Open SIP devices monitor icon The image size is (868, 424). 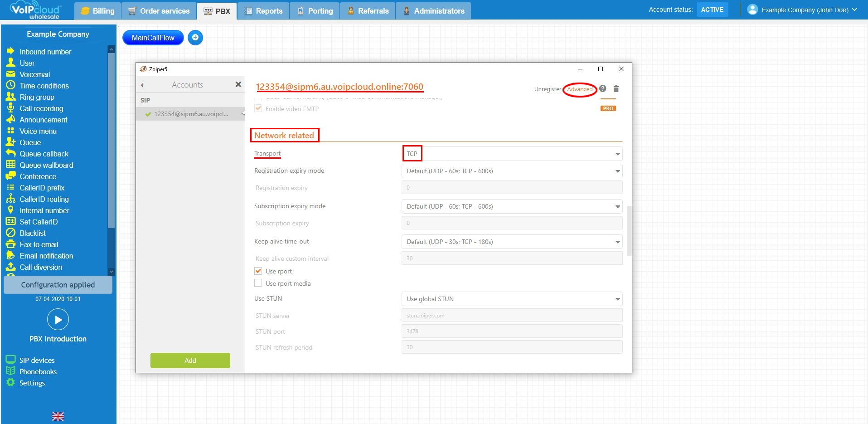coord(10,360)
